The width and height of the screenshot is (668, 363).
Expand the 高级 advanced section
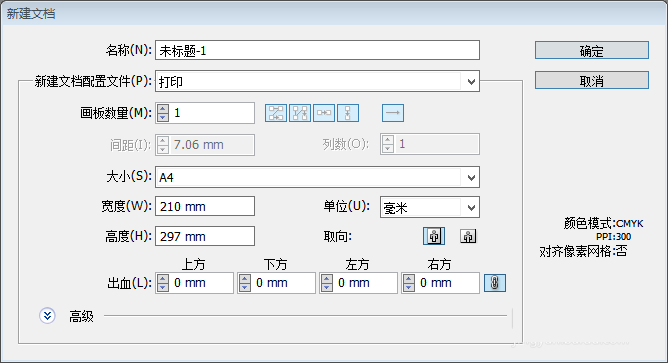[47, 316]
